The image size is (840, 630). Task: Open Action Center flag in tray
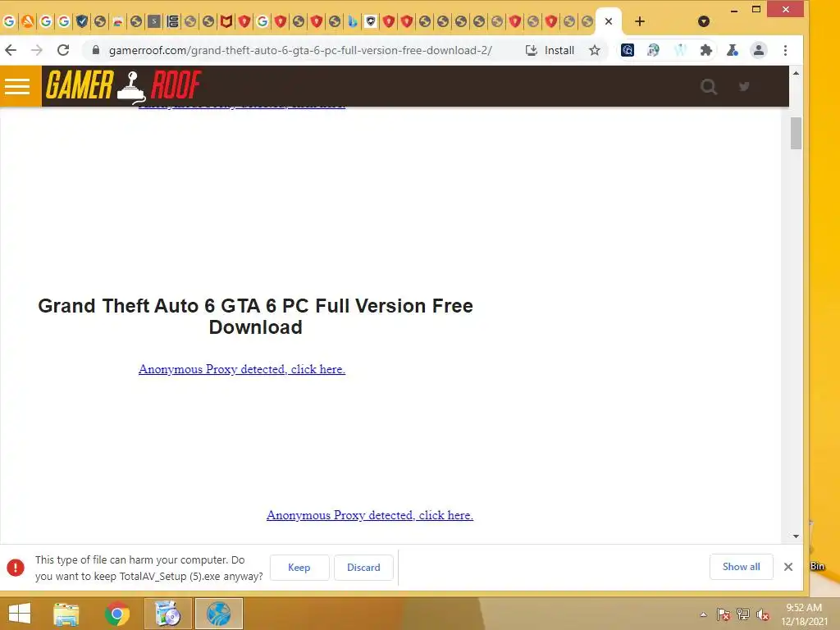pos(724,614)
